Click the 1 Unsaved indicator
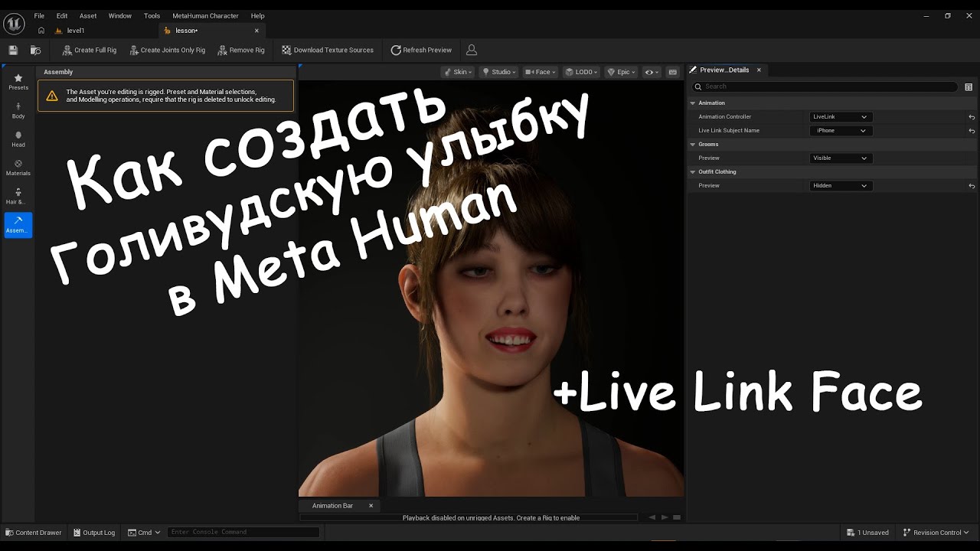The image size is (980, 551). coord(868,533)
